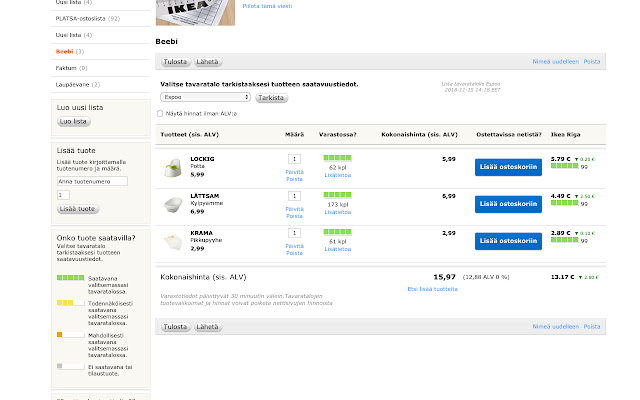Click LÄTTSAM green stock availability indicator

[x=337, y=196]
